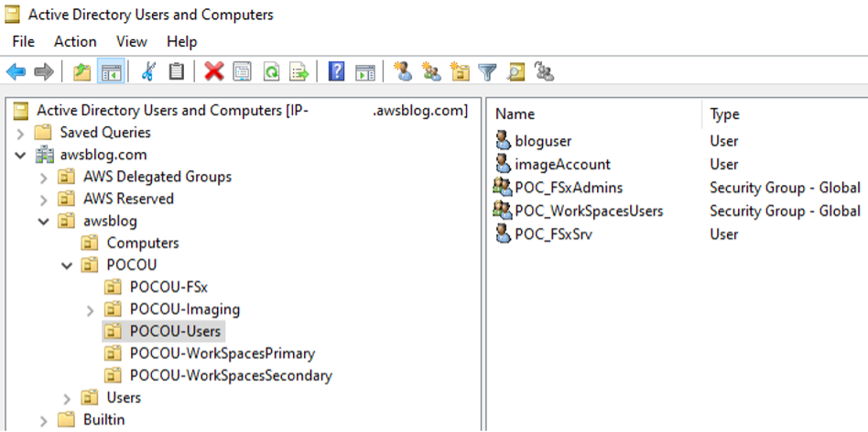Select the Builtin container

[x=104, y=420]
